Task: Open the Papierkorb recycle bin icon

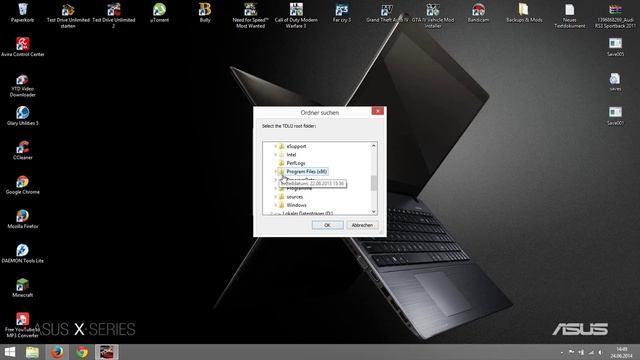Action: click(22, 12)
